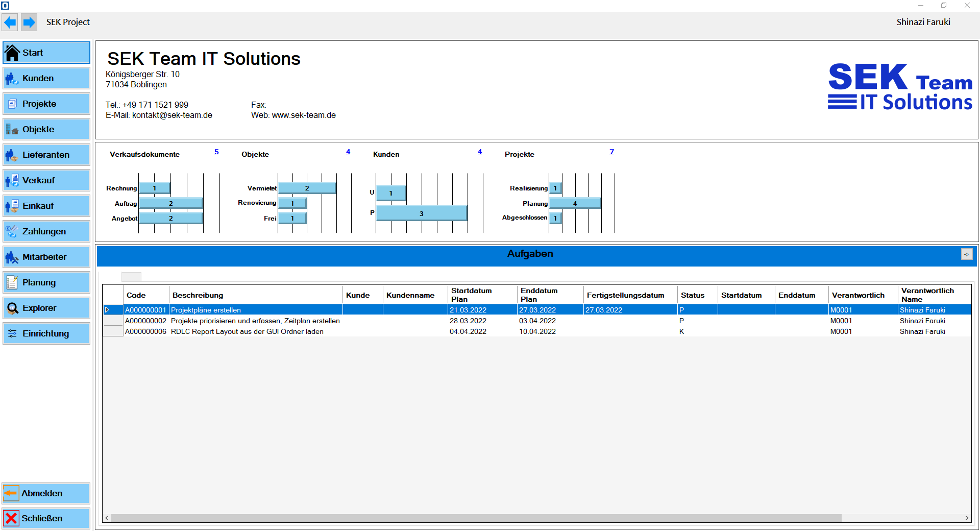Click the Rechnung bar in Verkaufsdokumente chart
Screen dimensions: 980x531
155,188
